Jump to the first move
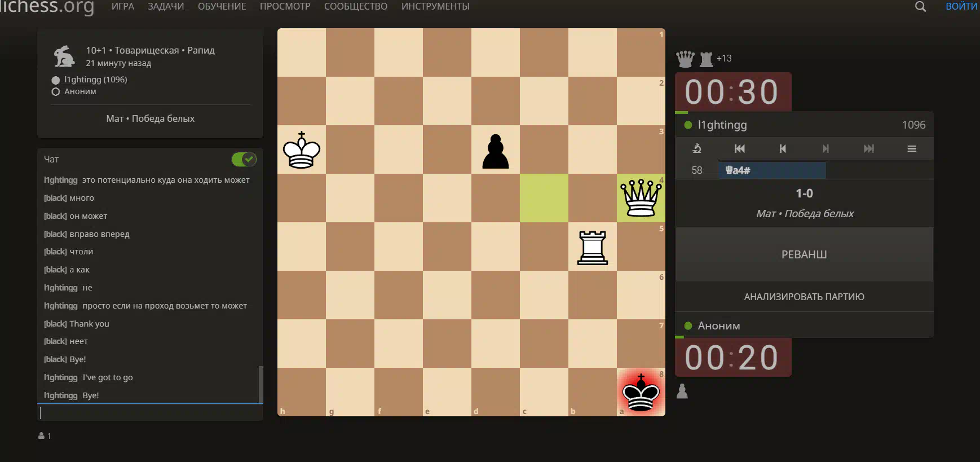The image size is (980, 462). pyautogui.click(x=739, y=148)
